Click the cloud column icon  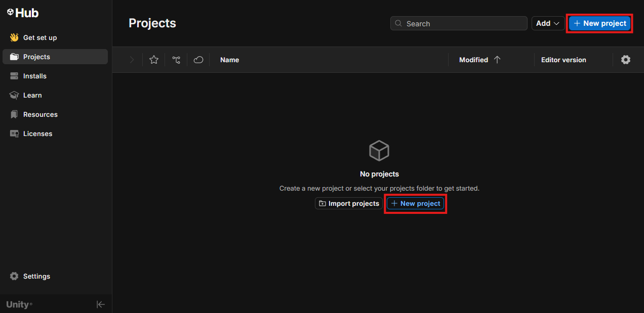click(198, 60)
